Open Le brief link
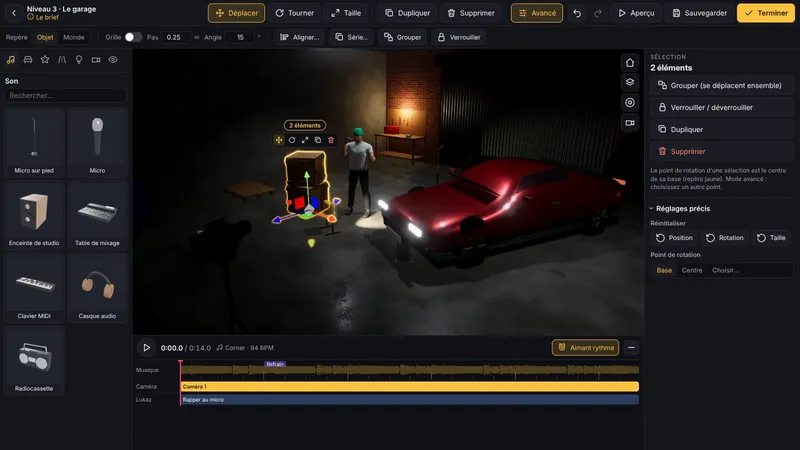This screenshot has height=450, width=800. point(43,17)
